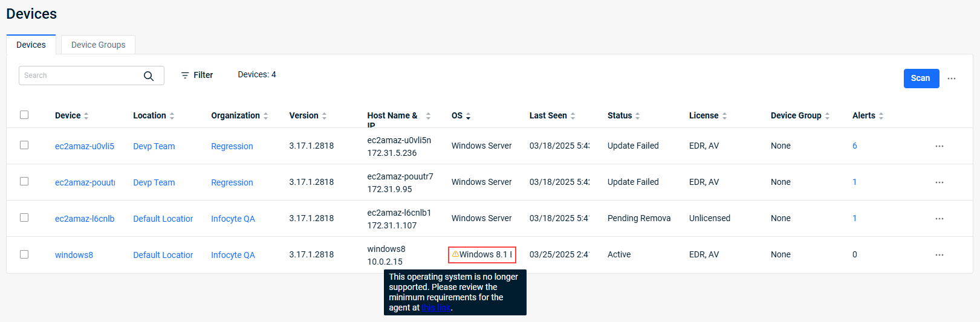980x322 pixels.
Task: Open Devp Team location for ec2amaz-u0vli5
Action: 154,146
